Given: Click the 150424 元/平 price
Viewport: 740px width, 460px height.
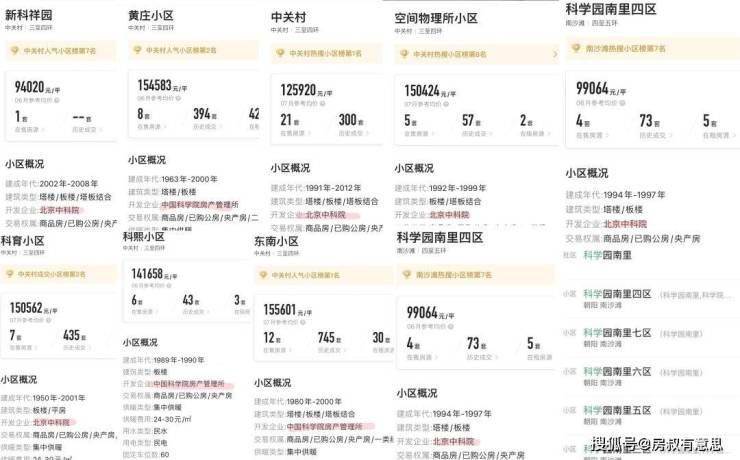Looking at the screenshot, I should [x=430, y=91].
